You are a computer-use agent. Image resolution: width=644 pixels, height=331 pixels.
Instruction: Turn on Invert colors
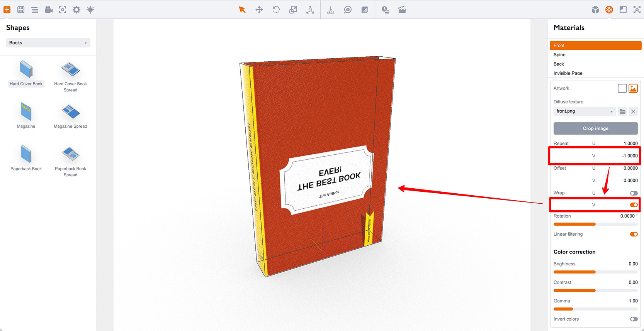click(634, 319)
